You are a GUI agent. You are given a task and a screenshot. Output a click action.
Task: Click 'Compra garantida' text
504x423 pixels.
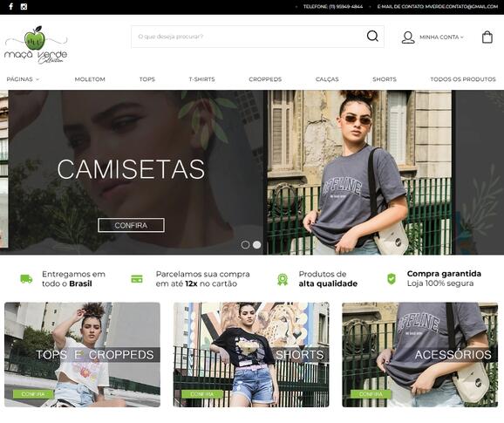click(x=444, y=274)
